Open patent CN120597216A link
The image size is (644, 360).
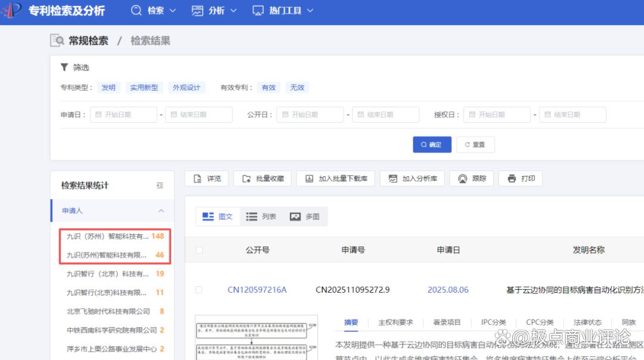[257, 290]
